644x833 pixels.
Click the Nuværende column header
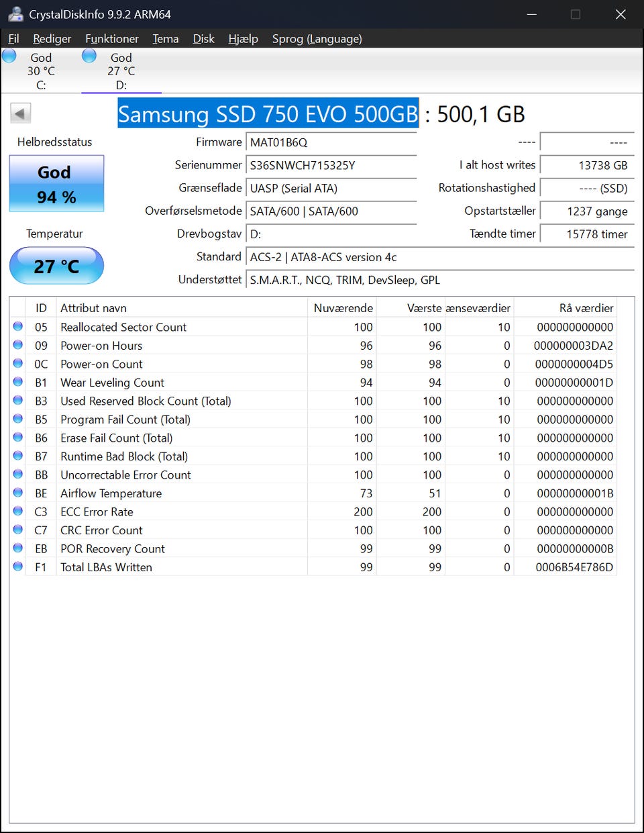click(x=342, y=308)
